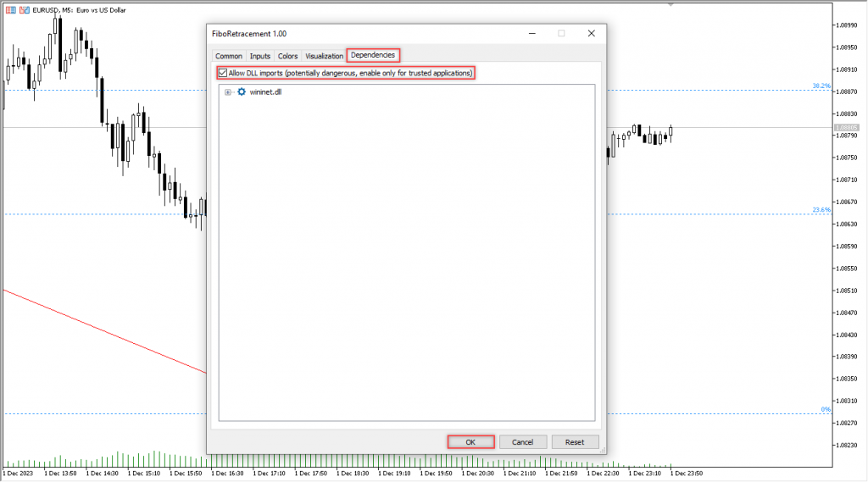Click the Cancel button

click(x=522, y=442)
